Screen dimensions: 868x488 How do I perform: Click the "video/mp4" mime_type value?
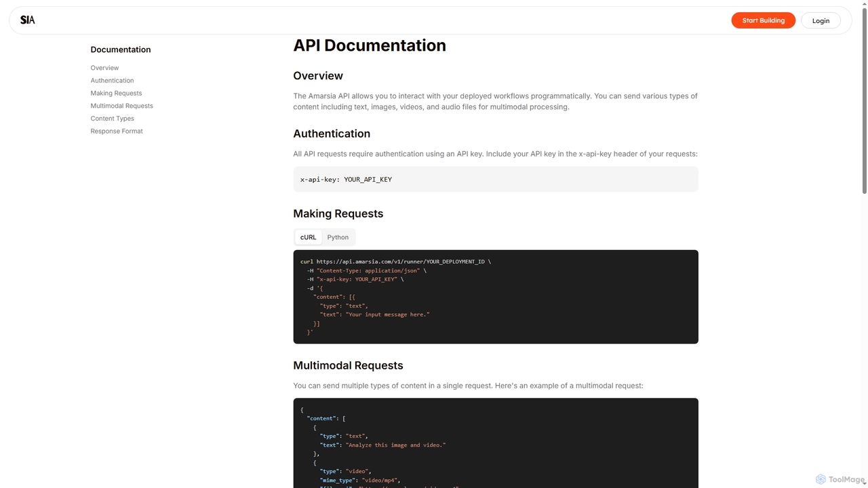(x=380, y=480)
